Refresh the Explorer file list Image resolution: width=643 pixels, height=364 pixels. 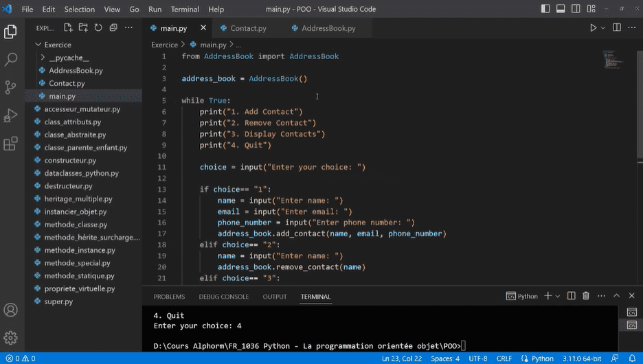point(98,28)
